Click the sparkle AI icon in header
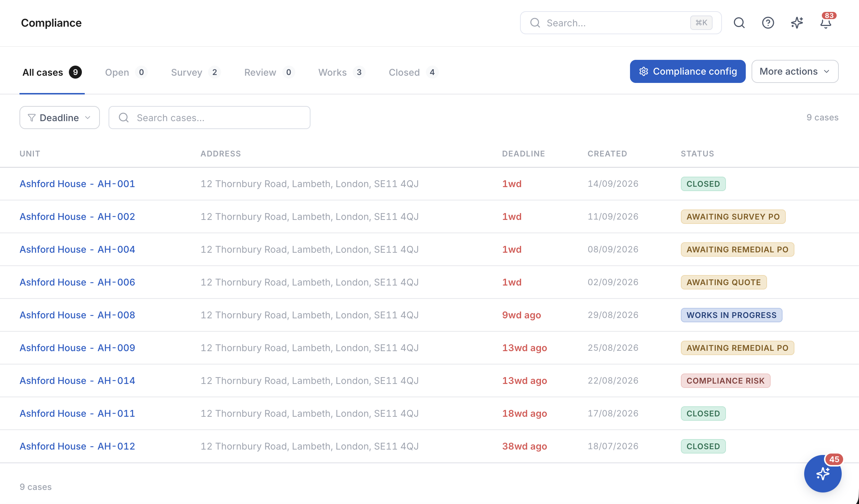Image resolution: width=859 pixels, height=504 pixels. [797, 23]
